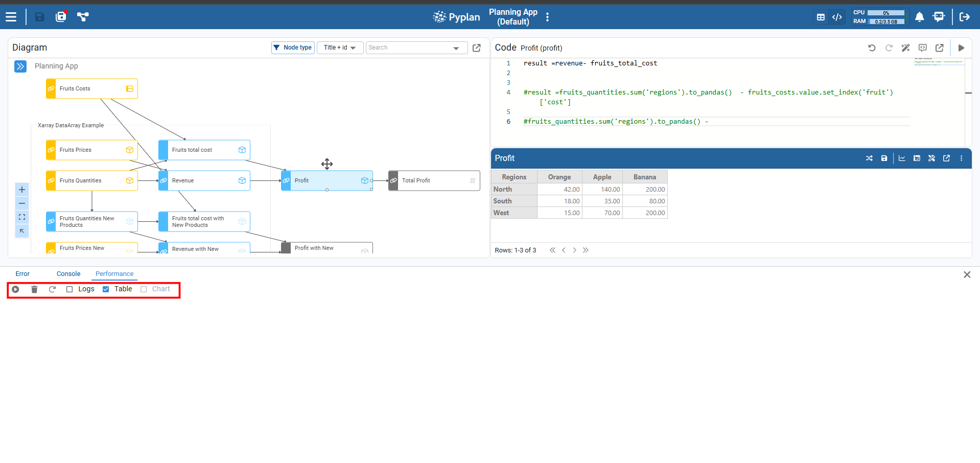980x463 pixels.
Task: Run the Profit node code
Action: [x=961, y=48]
